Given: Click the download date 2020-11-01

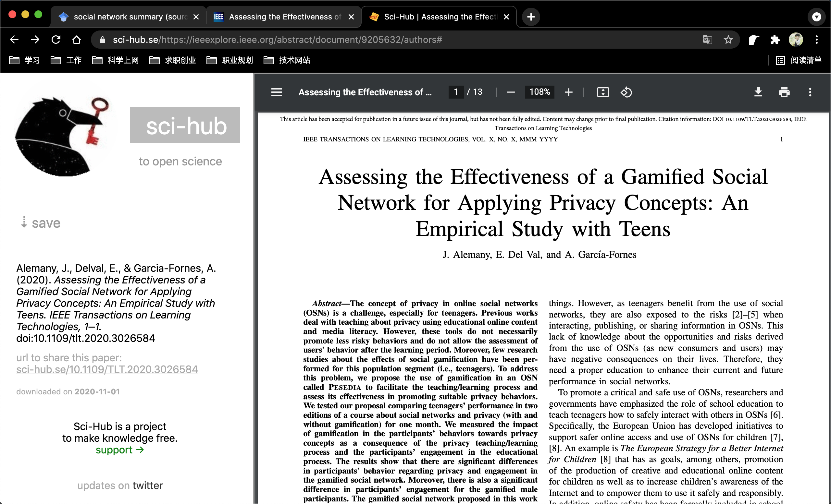Looking at the screenshot, I should (97, 392).
